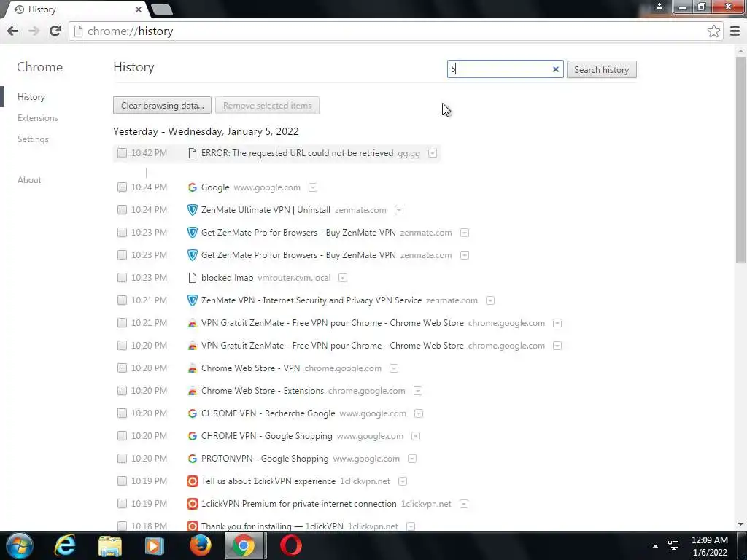Viewport: 747px width, 560px height.
Task: Click Clear browsing data button
Action: tap(162, 105)
